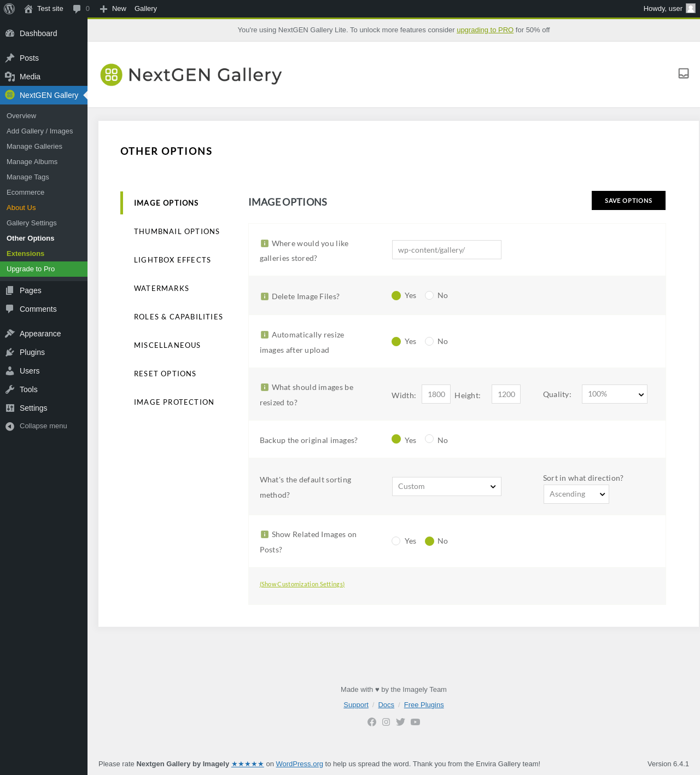Click the comments bubble icon in admin bar
This screenshot has width=700, height=775.
click(77, 9)
